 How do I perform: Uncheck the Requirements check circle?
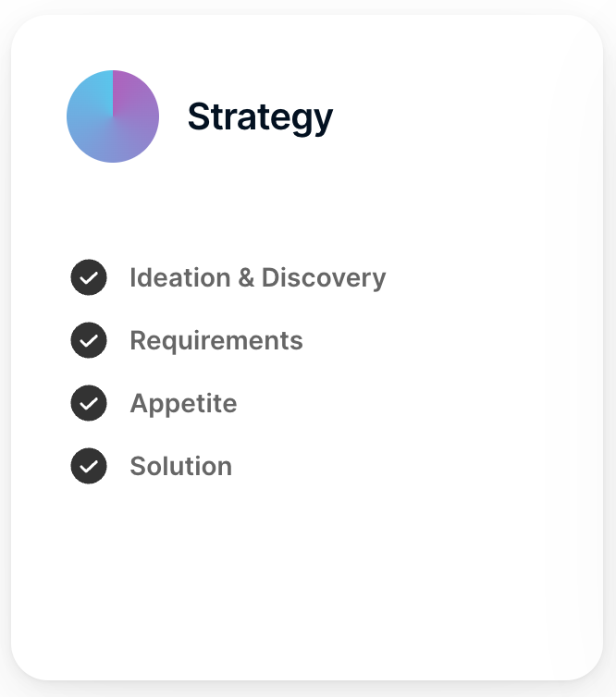(89, 340)
